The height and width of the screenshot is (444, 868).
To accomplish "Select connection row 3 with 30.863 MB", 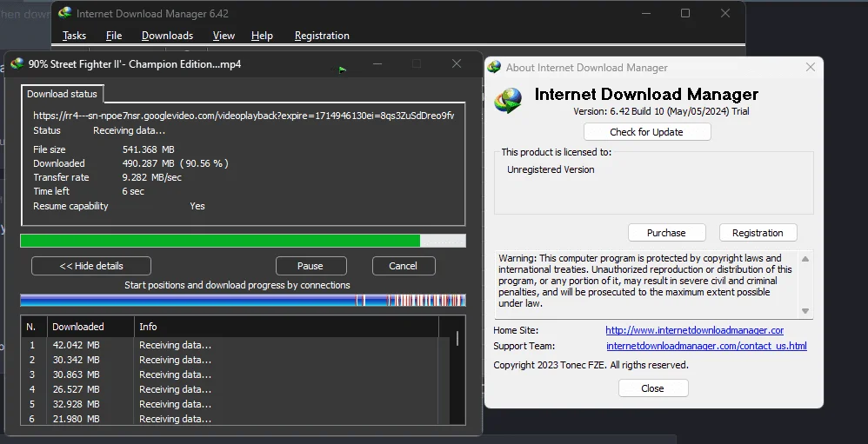I will tap(236, 374).
